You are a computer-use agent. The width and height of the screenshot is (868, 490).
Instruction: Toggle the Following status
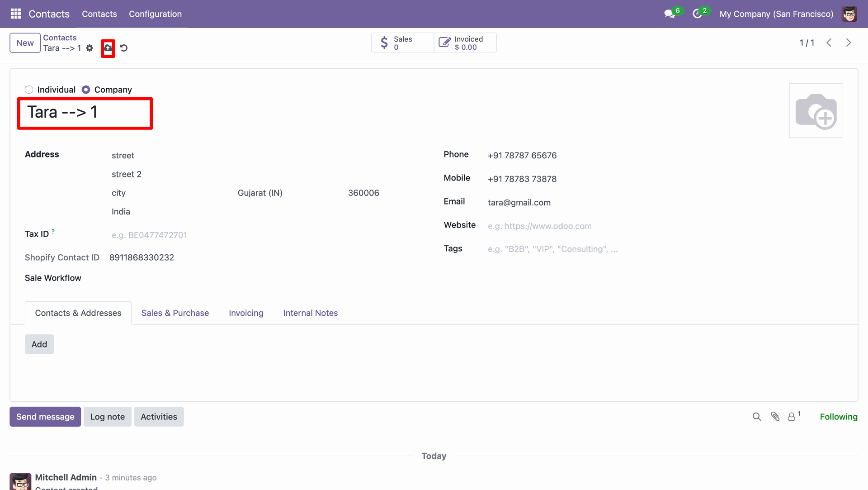[x=838, y=417]
